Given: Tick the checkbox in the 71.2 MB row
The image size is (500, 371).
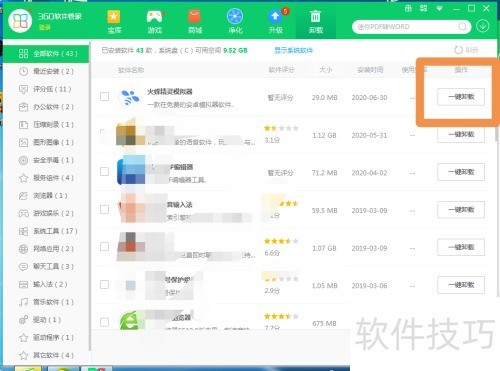Looking at the screenshot, I should click(104, 171).
